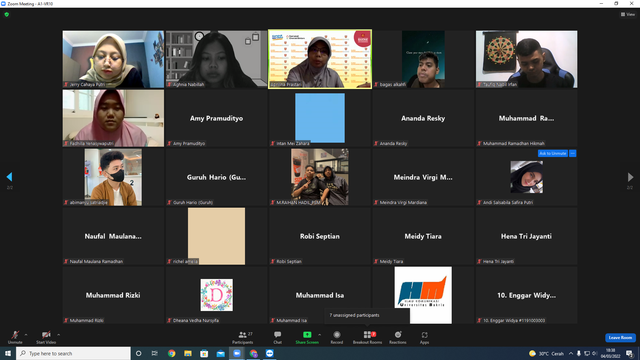Open the Chat panel
The image size is (640, 360).
pyautogui.click(x=278, y=337)
